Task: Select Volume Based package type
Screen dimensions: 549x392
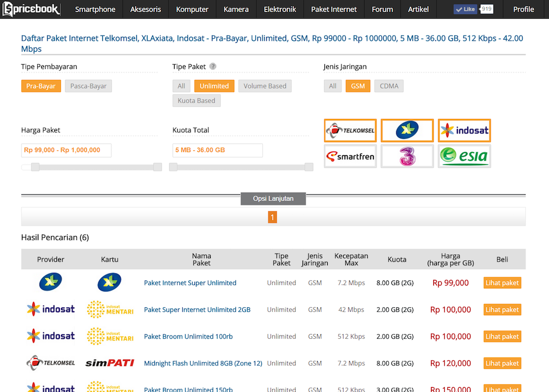Action: (x=265, y=86)
